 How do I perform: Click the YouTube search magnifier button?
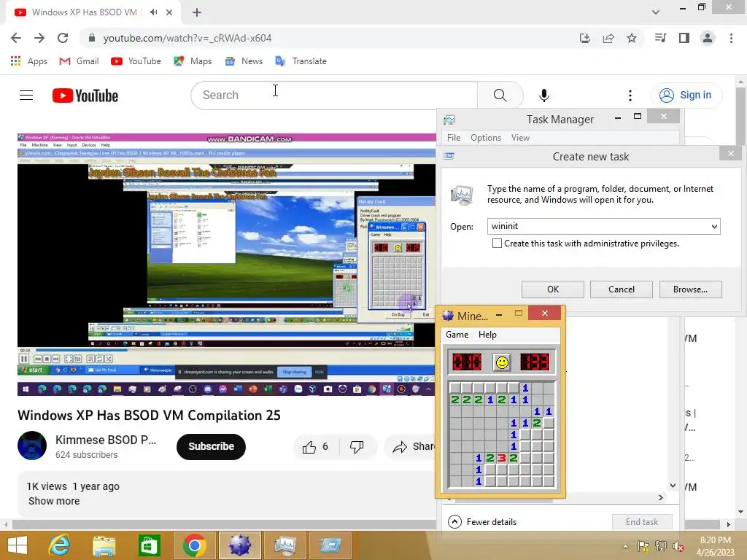(x=500, y=96)
